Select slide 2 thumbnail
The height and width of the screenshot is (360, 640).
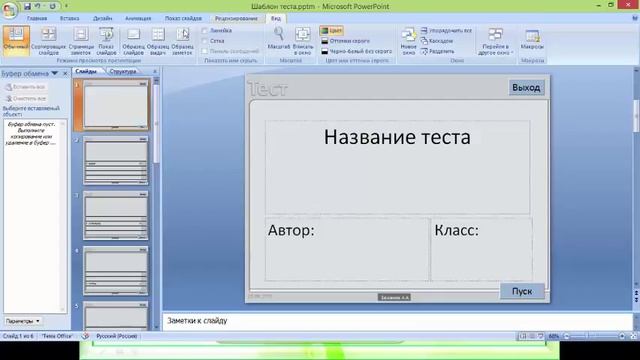tap(116, 160)
